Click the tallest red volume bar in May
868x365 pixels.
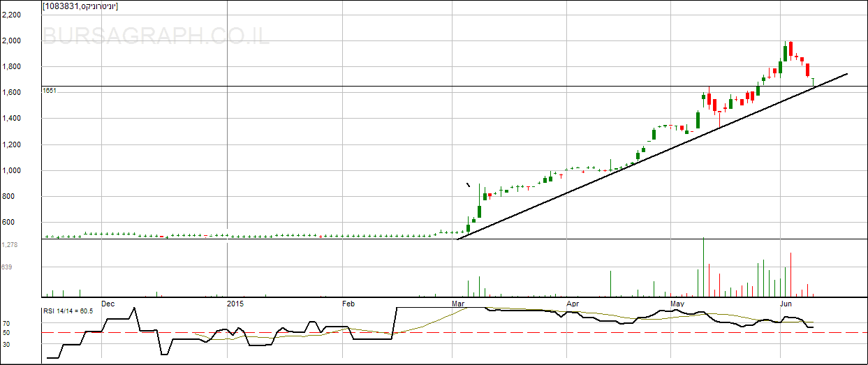point(703,267)
